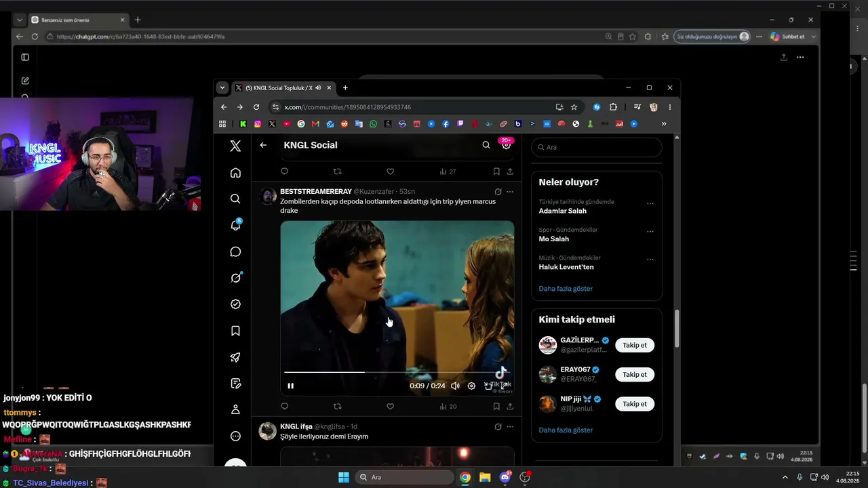Click the x.com address bar
868x488 pixels.
click(410, 107)
